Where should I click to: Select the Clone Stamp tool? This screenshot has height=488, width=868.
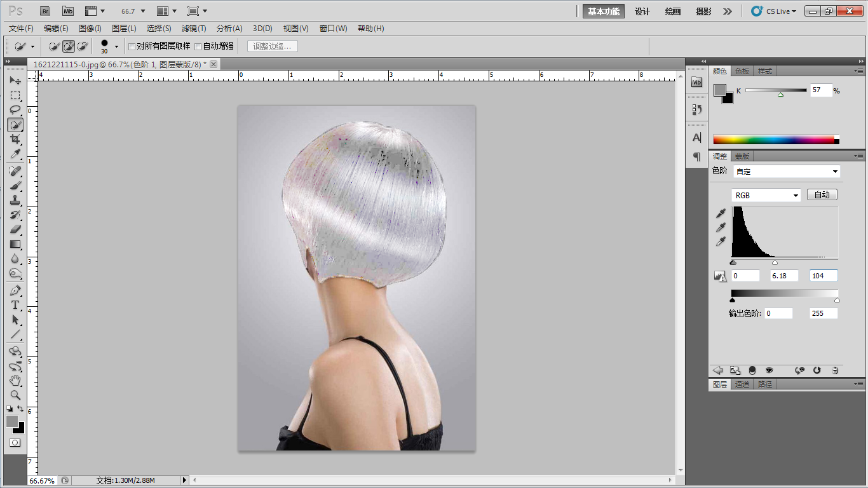coord(15,200)
